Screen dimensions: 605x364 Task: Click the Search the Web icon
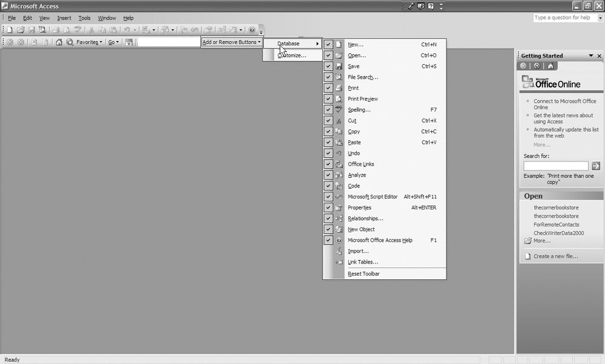click(x=70, y=42)
